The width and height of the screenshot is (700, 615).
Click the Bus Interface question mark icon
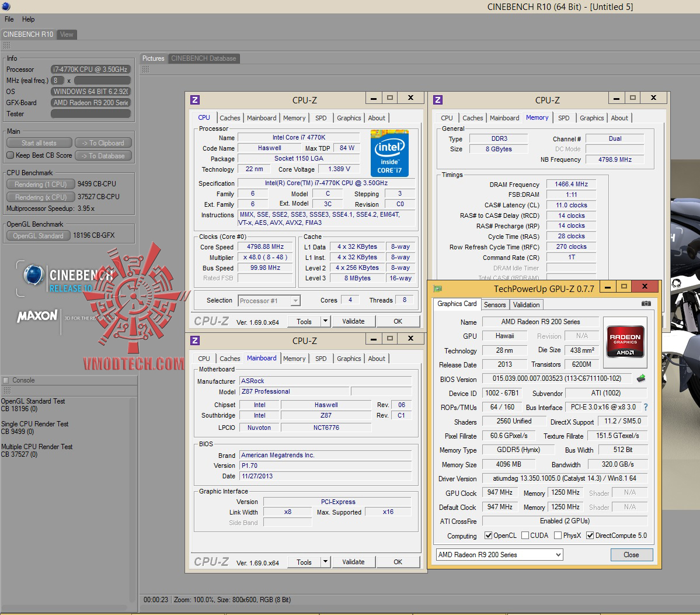[646, 407]
